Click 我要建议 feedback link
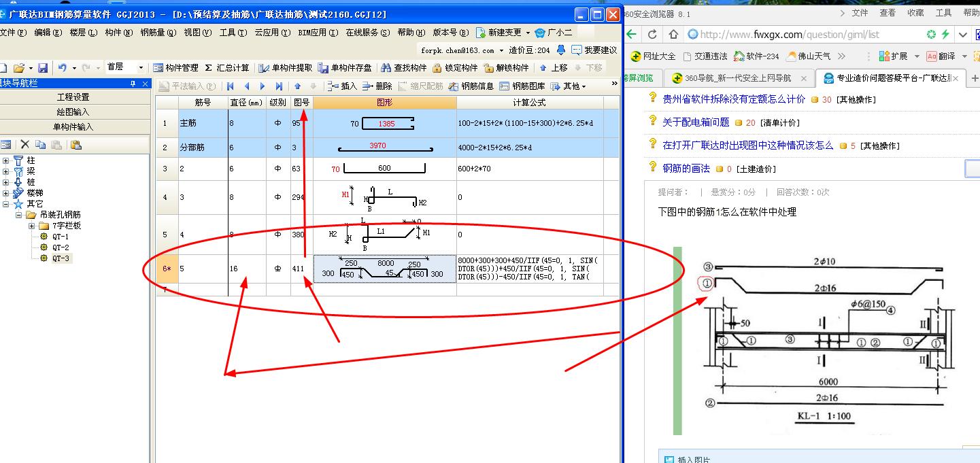The height and width of the screenshot is (463, 980). 595,50
